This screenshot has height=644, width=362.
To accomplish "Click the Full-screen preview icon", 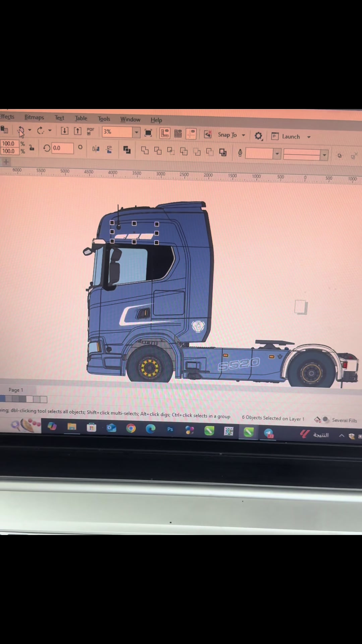I will [148, 133].
